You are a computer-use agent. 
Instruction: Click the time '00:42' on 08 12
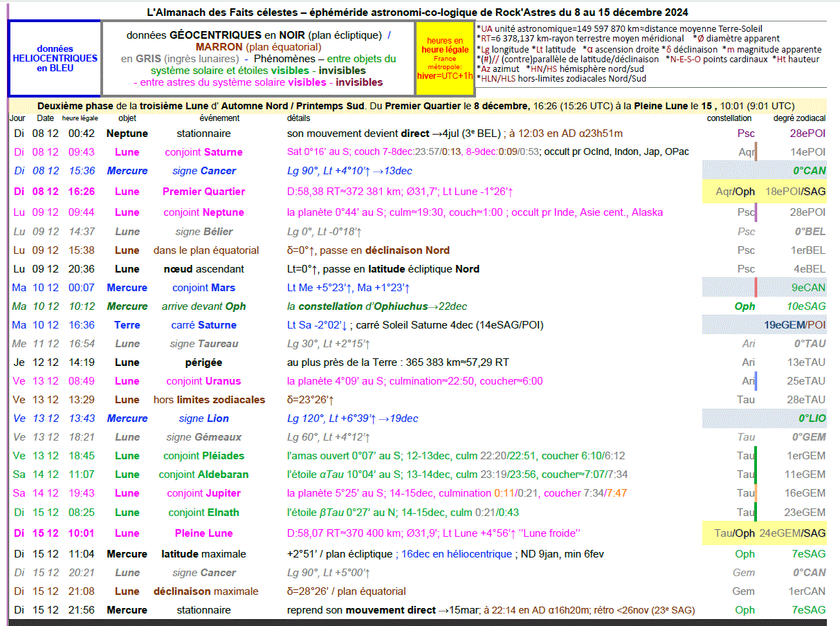82,134
